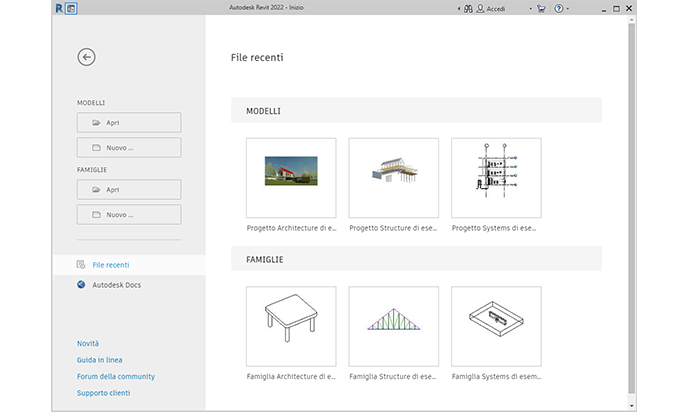Click the File recenti icon in sidebar
This screenshot has height=412, width=686.
click(81, 265)
